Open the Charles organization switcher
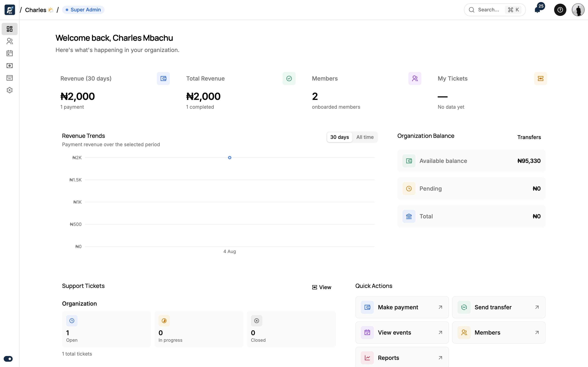This screenshot has width=588, height=367. click(39, 10)
